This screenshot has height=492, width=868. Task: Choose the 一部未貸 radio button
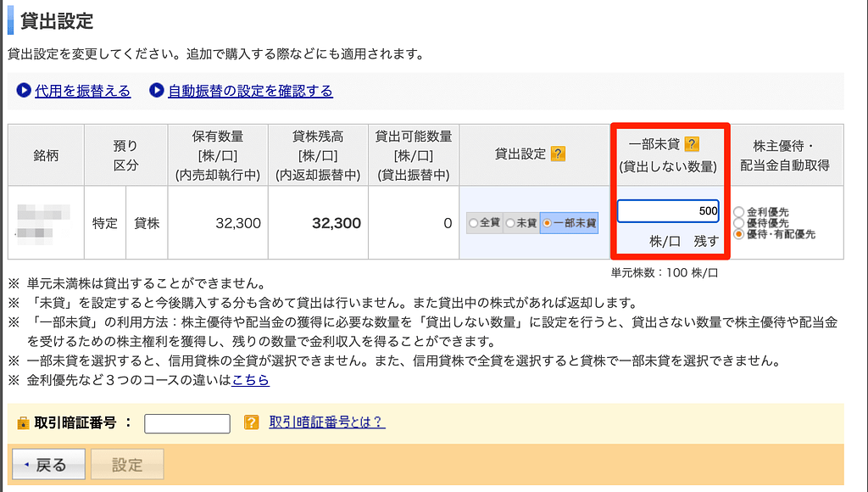(x=548, y=224)
